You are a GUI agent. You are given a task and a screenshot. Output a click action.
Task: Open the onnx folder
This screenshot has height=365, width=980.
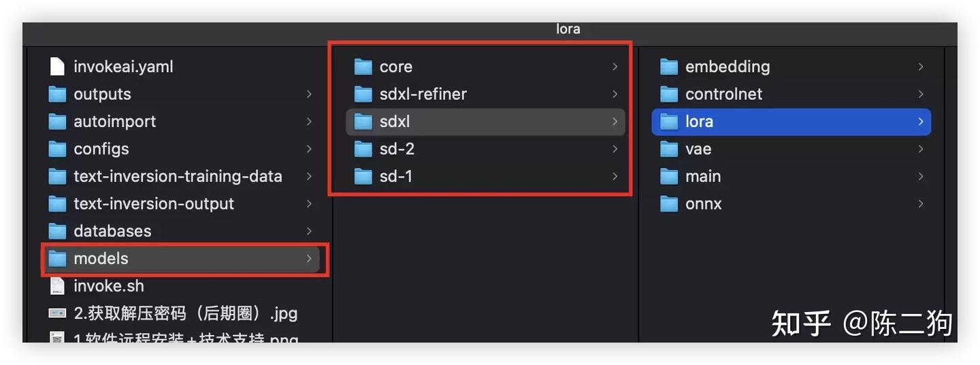[x=703, y=204]
